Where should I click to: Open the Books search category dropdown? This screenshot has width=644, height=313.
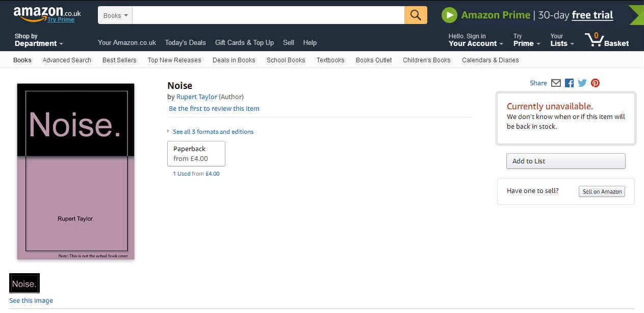[115, 15]
